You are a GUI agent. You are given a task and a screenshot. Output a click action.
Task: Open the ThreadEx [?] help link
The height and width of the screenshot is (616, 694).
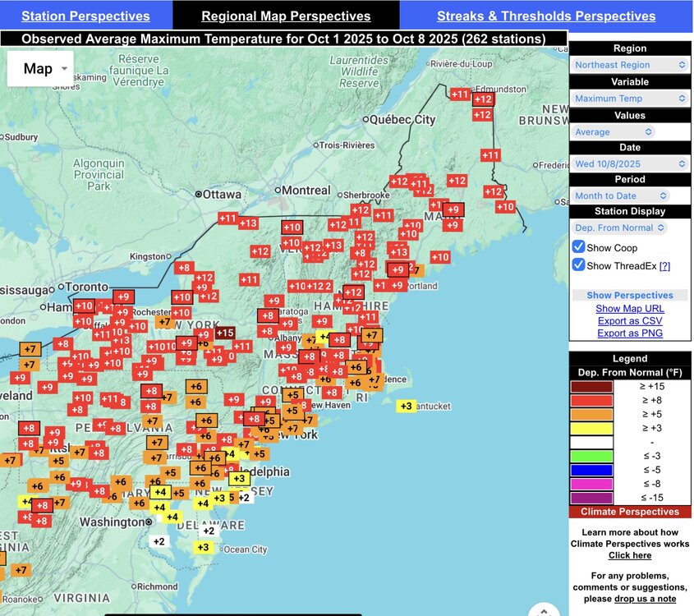[x=664, y=265]
